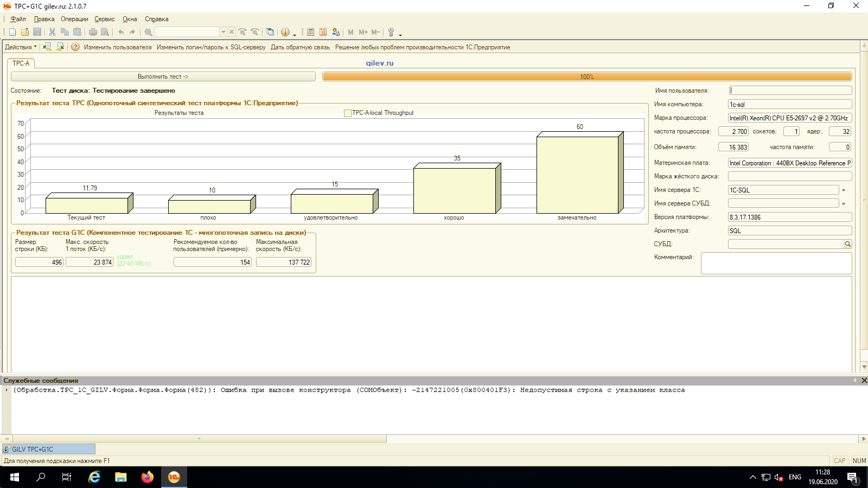This screenshot has width=868, height=488.
Task: Click the GILV TPC+G1C window tab
Action: click(x=49, y=449)
